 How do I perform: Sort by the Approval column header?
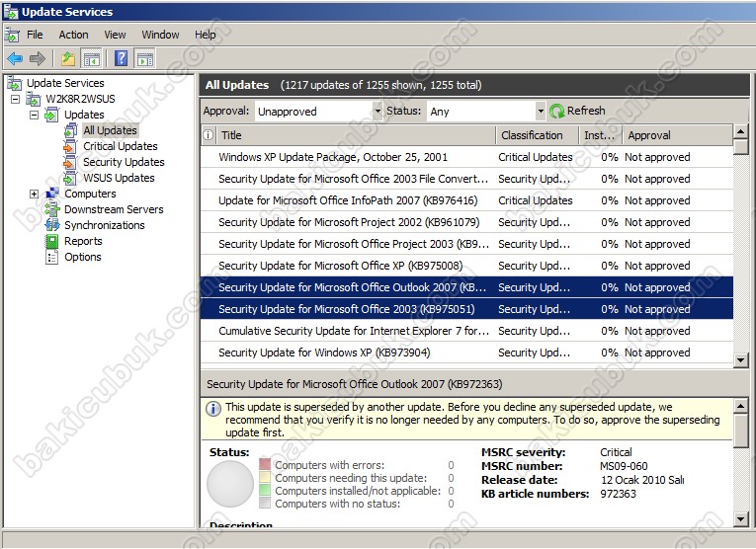[677, 135]
